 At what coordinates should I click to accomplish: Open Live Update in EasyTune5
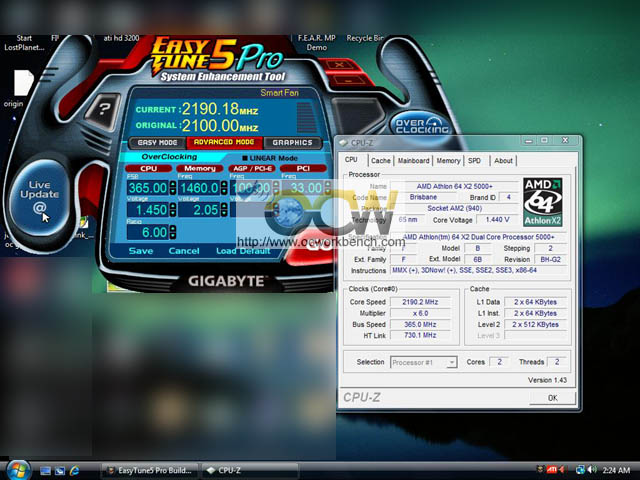[40, 197]
